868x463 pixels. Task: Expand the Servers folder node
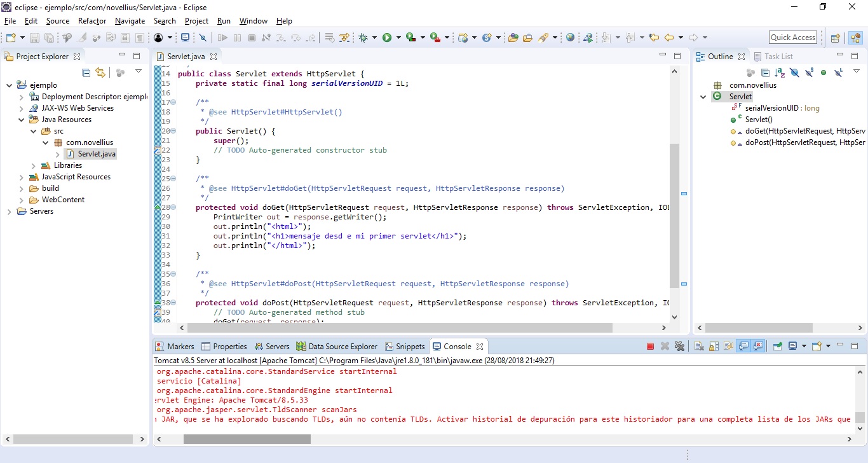point(9,211)
